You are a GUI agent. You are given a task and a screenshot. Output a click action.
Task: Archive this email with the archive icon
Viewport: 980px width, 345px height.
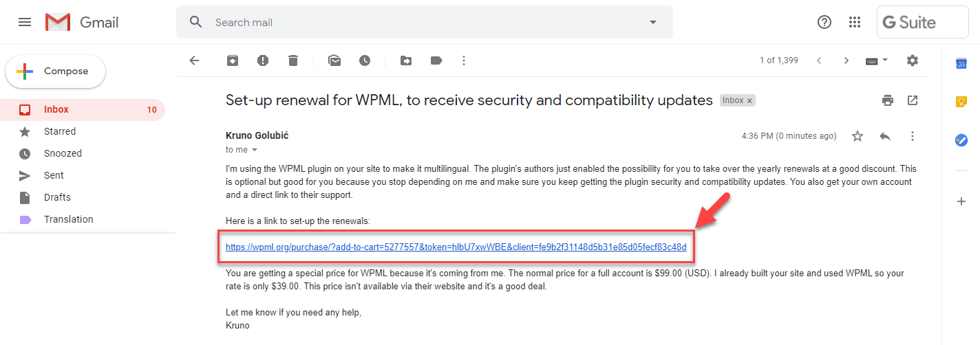click(233, 60)
